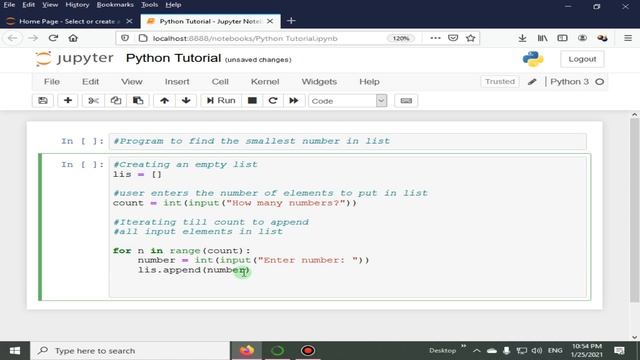Cut selected cells with the scissors icon

pos(93,101)
